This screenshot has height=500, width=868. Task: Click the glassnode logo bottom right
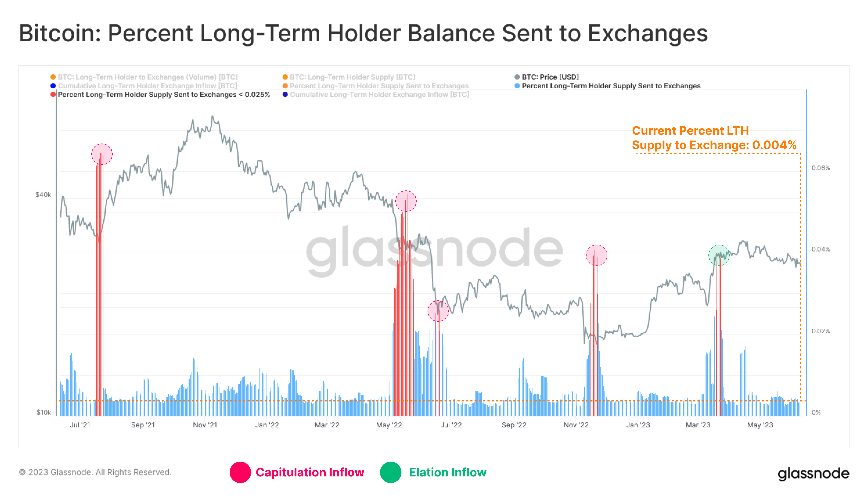(x=813, y=474)
